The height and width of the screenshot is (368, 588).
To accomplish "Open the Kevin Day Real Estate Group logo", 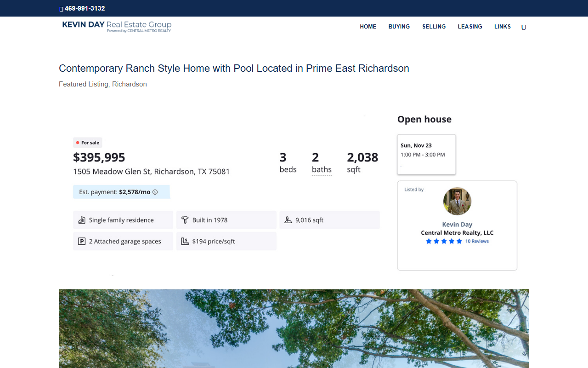I will pos(117,26).
